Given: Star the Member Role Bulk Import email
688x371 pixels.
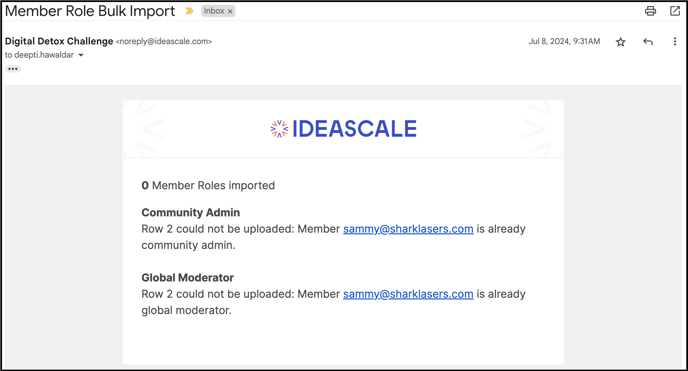Looking at the screenshot, I should click(x=620, y=42).
